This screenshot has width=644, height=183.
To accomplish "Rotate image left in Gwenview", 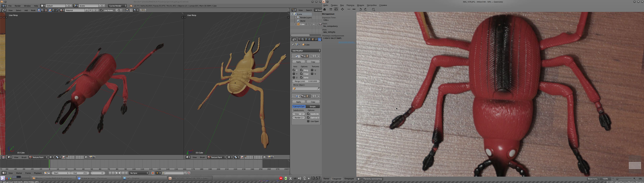I will click(360, 10).
